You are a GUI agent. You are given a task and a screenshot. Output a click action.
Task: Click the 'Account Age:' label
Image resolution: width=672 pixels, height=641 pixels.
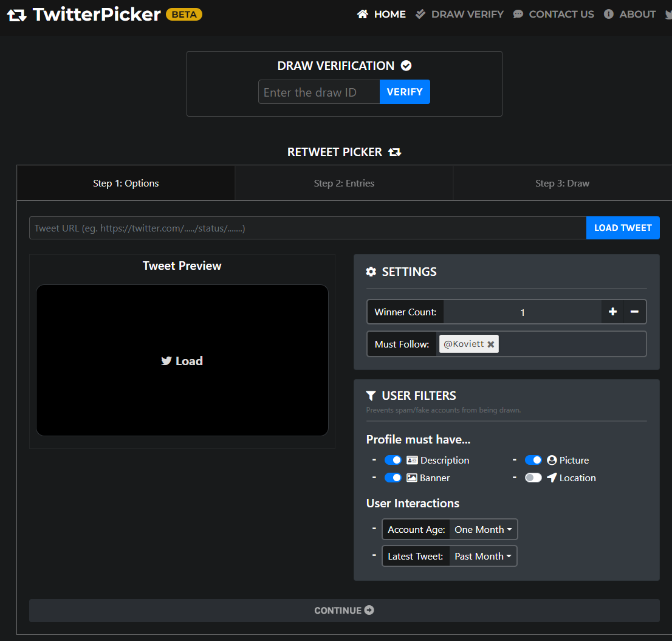(417, 530)
